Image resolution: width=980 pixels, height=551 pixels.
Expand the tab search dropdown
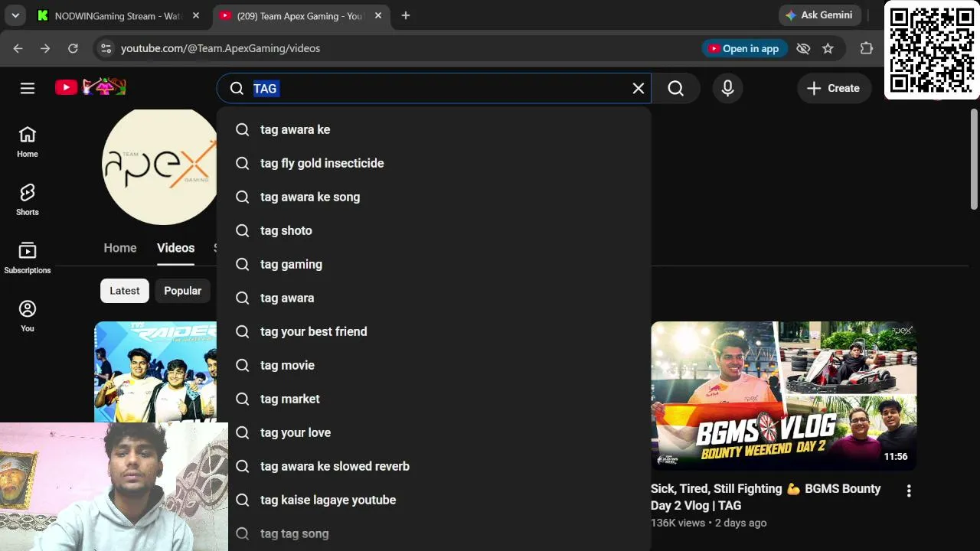[x=15, y=15]
